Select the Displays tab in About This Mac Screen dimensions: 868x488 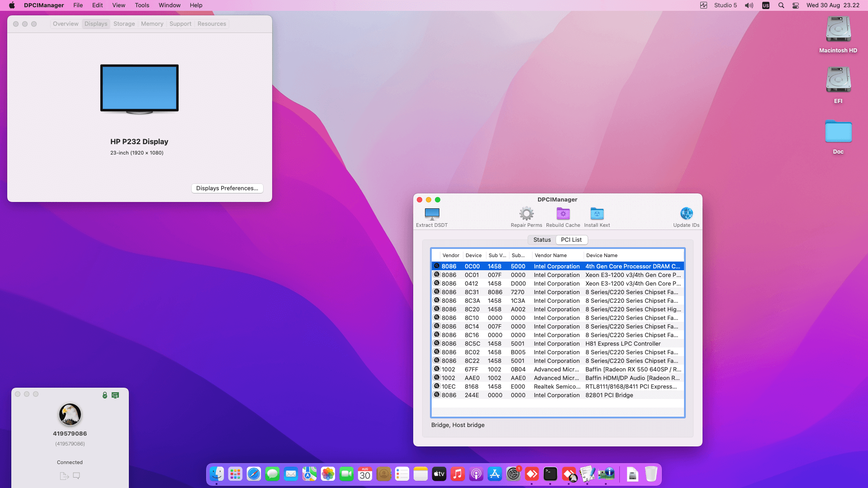pyautogui.click(x=96, y=24)
